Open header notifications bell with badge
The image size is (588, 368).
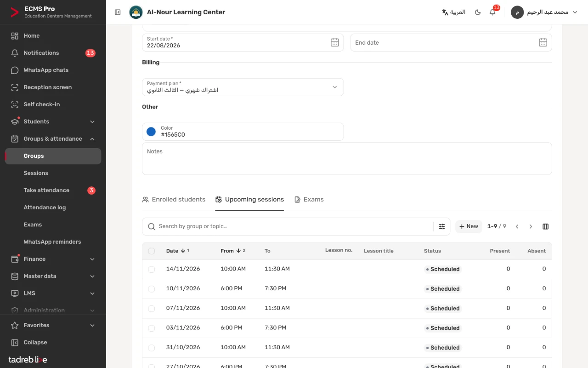pyautogui.click(x=492, y=12)
